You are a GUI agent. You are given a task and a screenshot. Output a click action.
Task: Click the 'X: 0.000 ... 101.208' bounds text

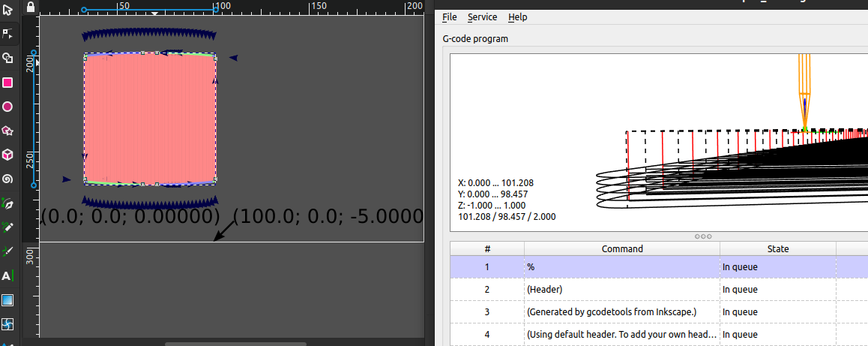click(496, 182)
